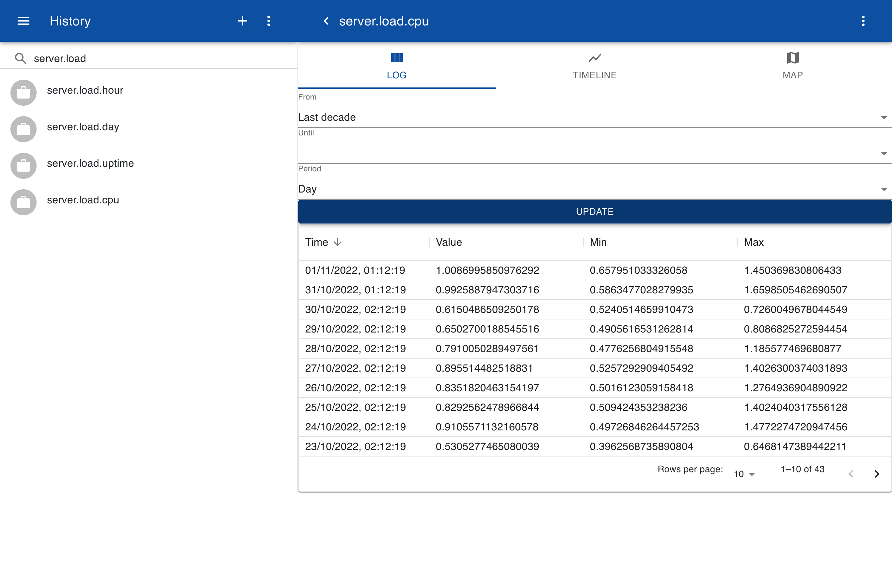
Task: Click value 0.895514482518831
Action: click(x=484, y=368)
